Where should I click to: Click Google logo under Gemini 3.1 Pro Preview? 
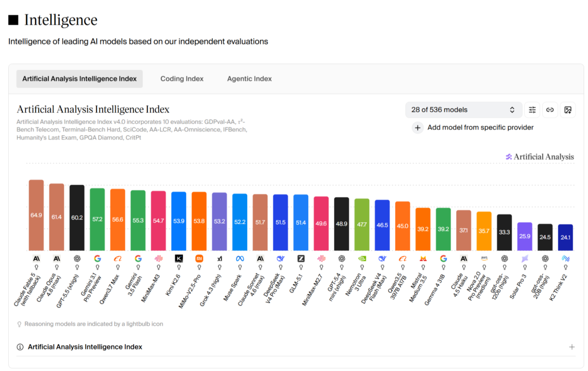(97, 258)
